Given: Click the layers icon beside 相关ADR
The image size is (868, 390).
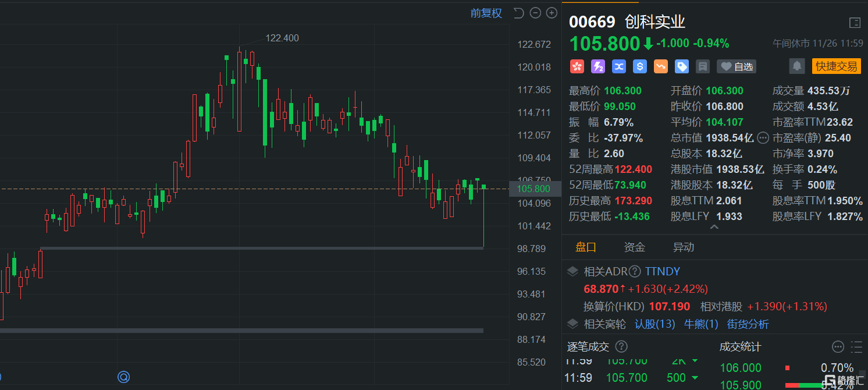Looking at the screenshot, I should pos(573,271).
